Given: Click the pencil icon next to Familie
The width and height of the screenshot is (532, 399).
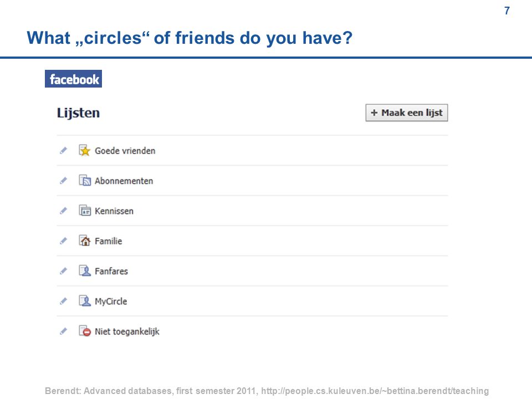Looking at the screenshot, I should (x=63, y=241).
